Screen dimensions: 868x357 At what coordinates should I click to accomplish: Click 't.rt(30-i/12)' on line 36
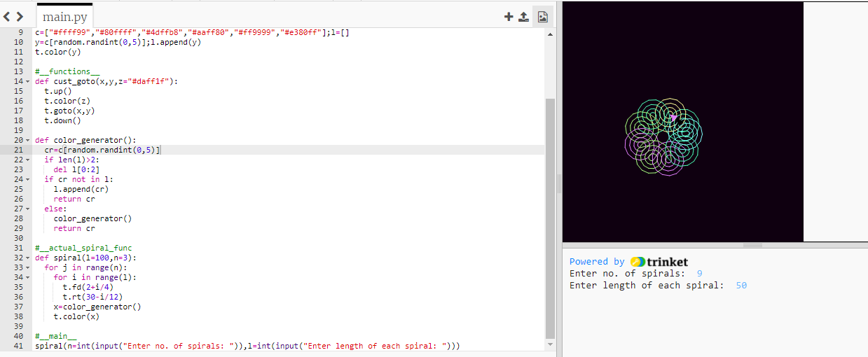pos(92,297)
